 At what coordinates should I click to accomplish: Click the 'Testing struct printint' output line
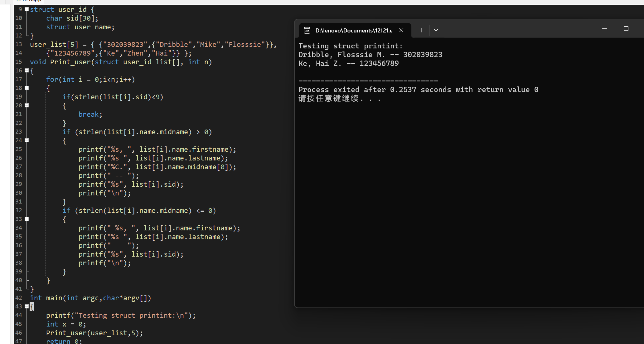350,46
